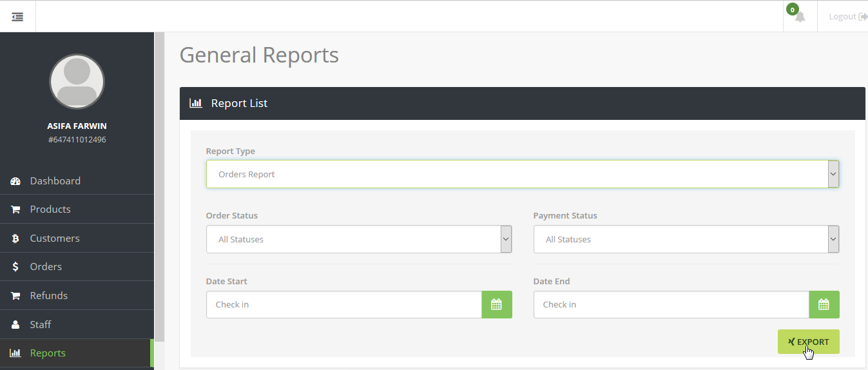868x370 pixels.
Task: Click the General Reports page heading
Action: (x=259, y=55)
